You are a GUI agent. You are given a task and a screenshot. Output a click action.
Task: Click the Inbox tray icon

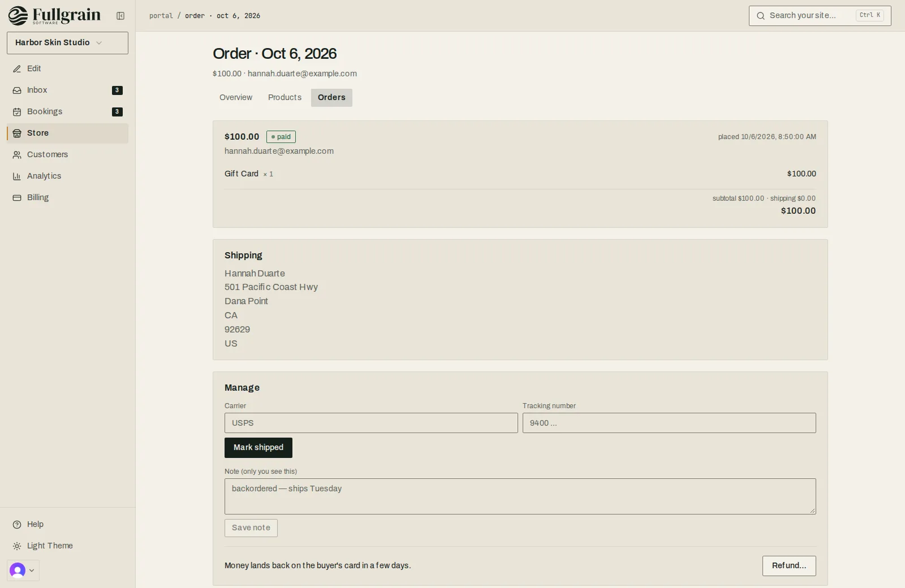coord(17,90)
